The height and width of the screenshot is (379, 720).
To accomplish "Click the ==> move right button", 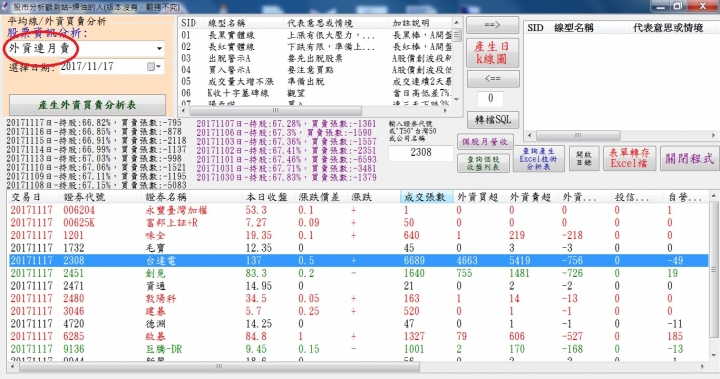I will [492, 25].
